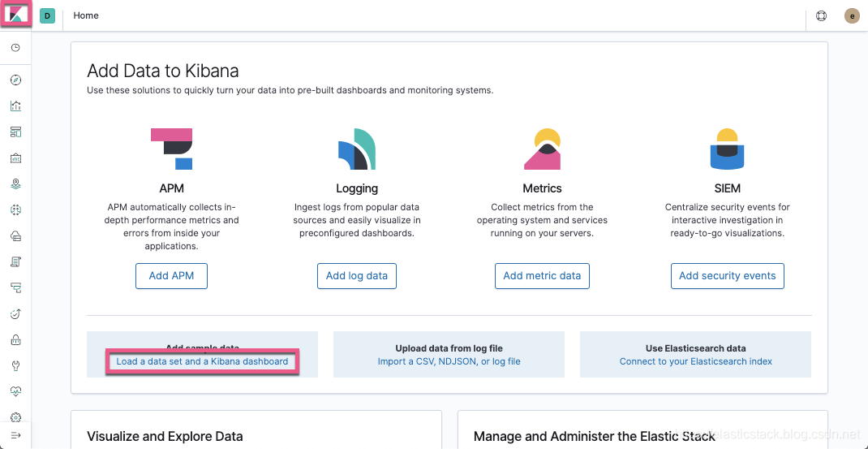Click the Metrics description paragraph

click(543, 220)
